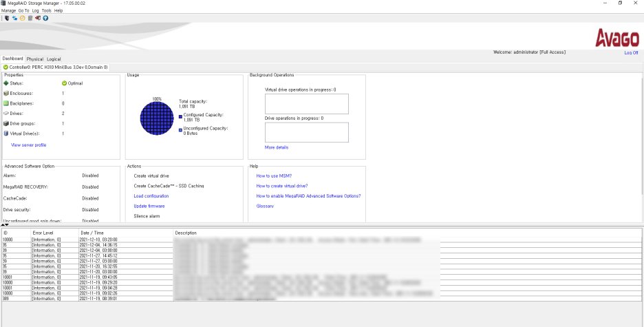Open the Help menu
This screenshot has width=644, height=327.
58,11
